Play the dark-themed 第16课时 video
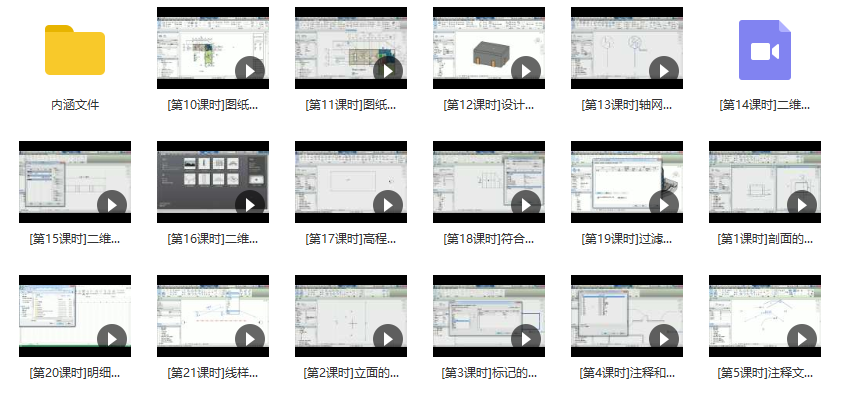This screenshot has height=396, width=848. 250,205
